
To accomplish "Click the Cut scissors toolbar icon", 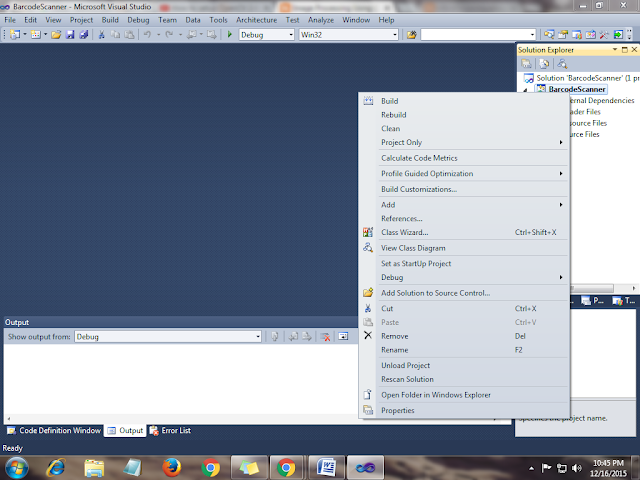I will [x=102, y=35].
